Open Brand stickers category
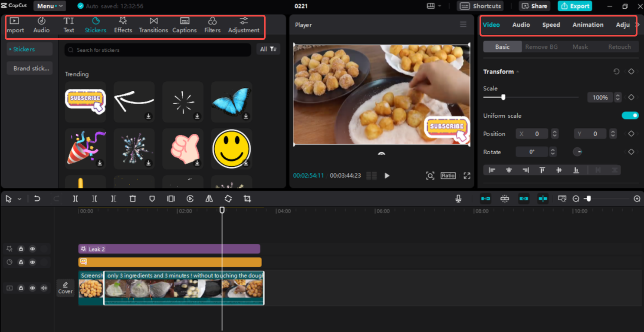Image resolution: width=644 pixels, height=332 pixels. pos(30,68)
